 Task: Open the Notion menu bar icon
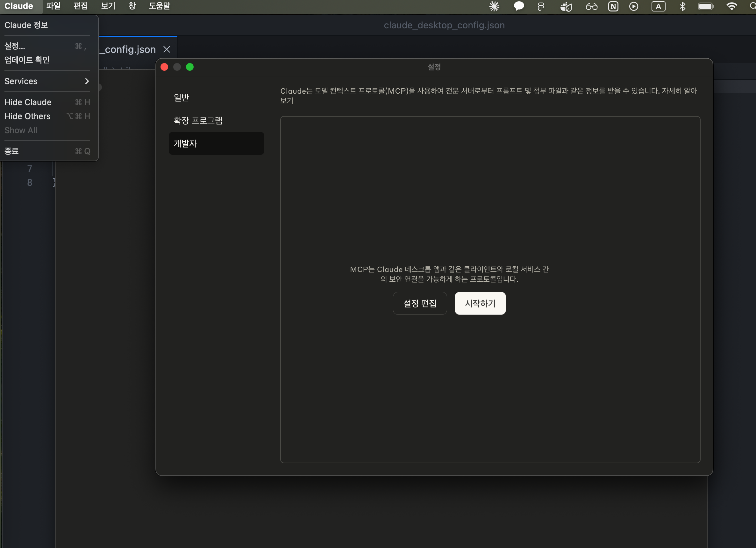pyautogui.click(x=613, y=6)
